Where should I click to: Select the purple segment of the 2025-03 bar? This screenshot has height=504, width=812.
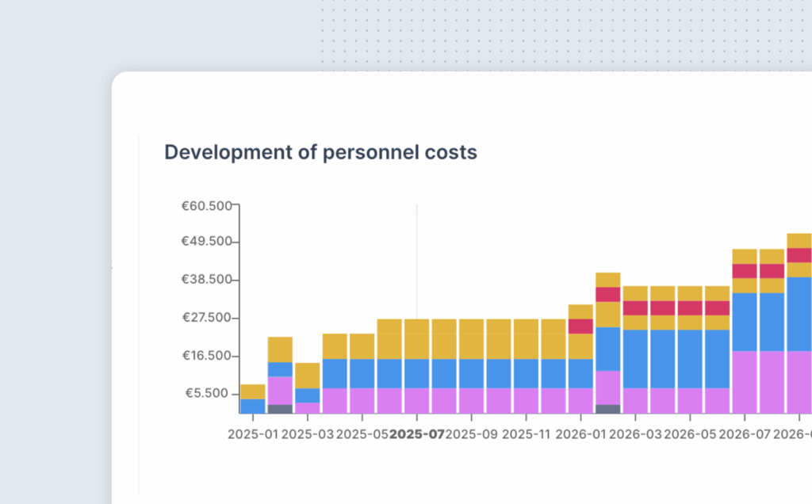click(x=307, y=407)
